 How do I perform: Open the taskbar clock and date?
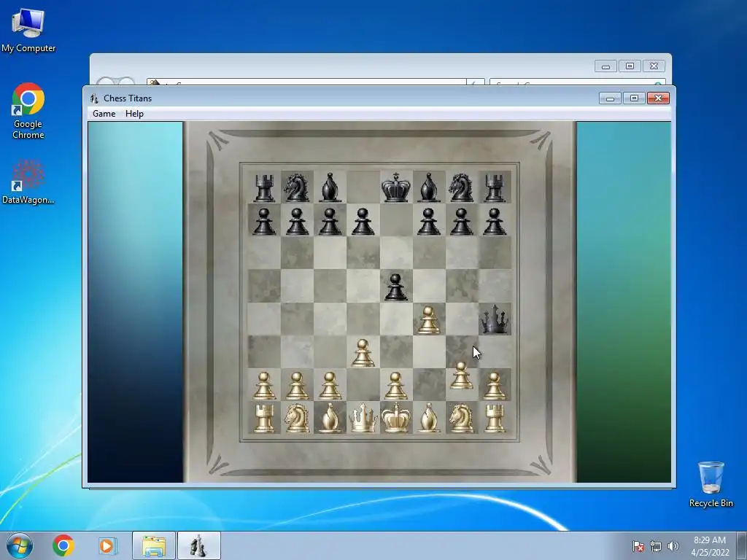(710, 546)
